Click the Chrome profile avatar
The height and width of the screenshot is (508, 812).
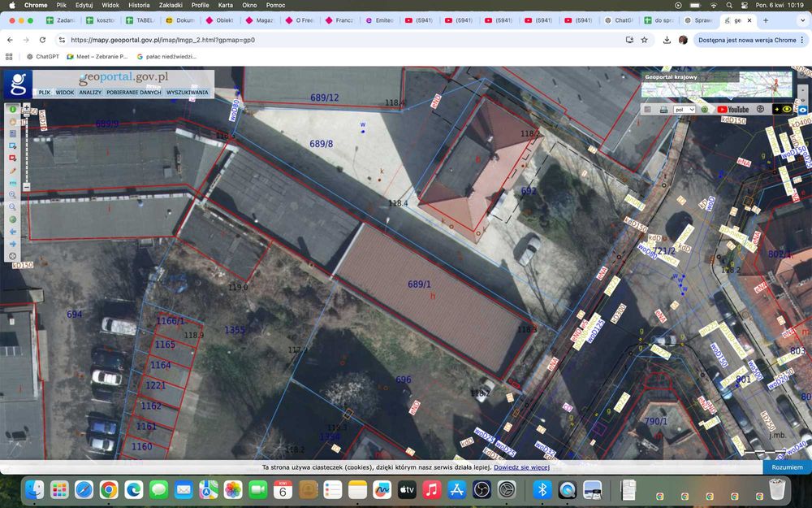pyautogui.click(x=683, y=40)
